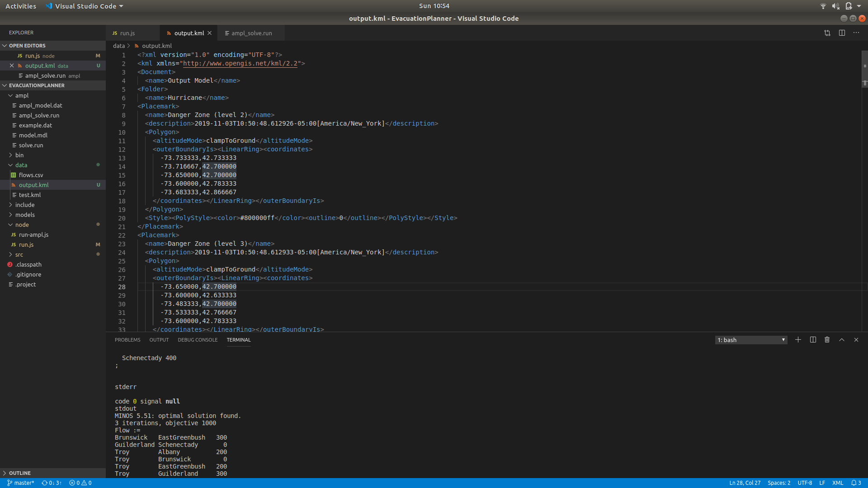Collapse the ampl folder
Image resolution: width=868 pixels, height=488 pixels.
click(x=22, y=95)
